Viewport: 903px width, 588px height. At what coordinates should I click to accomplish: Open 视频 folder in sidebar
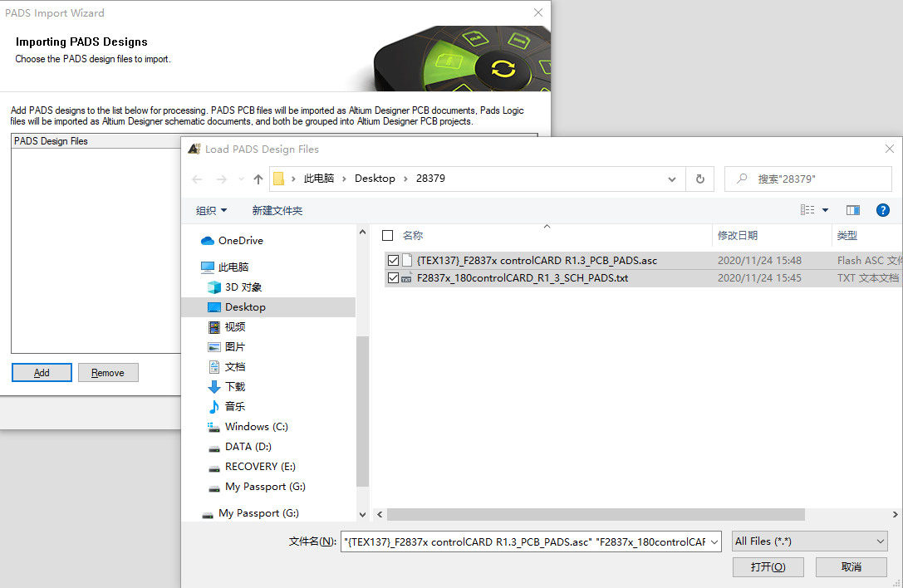[x=235, y=327]
